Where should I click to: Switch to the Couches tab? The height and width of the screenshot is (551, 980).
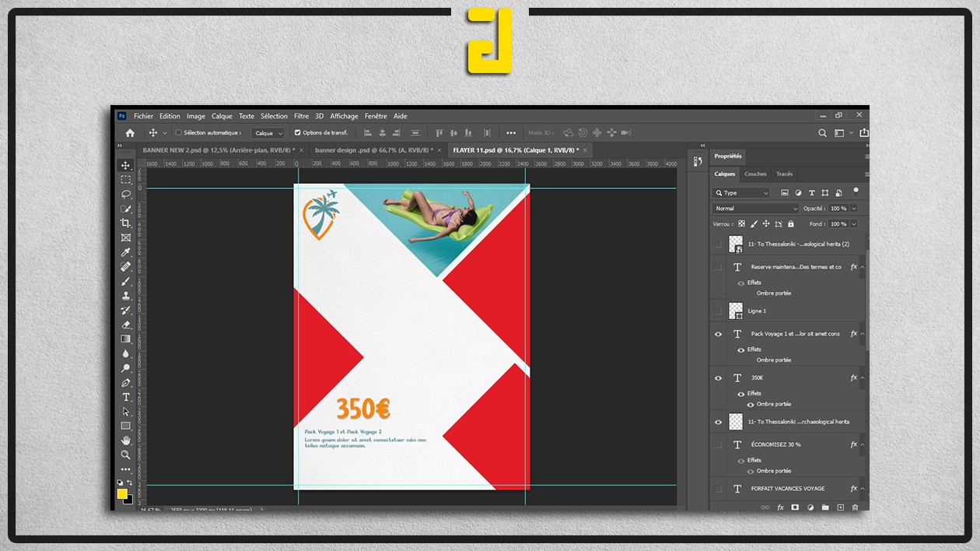pyautogui.click(x=755, y=174)
